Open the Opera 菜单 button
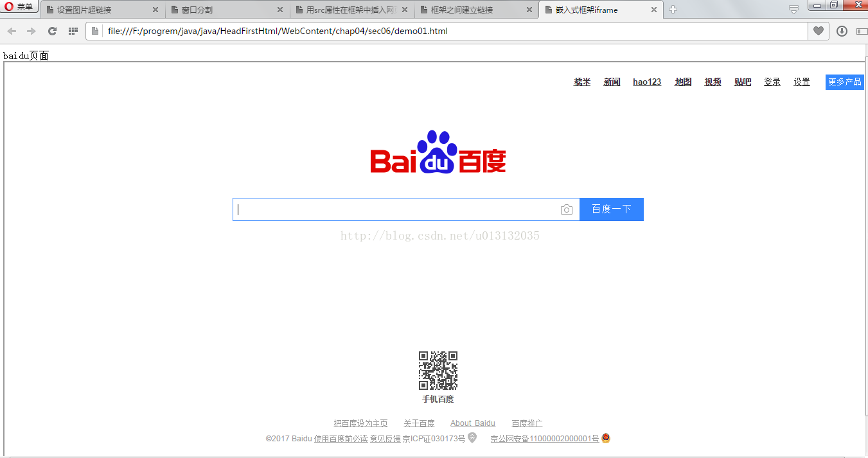Viewport: 868px width, 458px height. point(19,7)
